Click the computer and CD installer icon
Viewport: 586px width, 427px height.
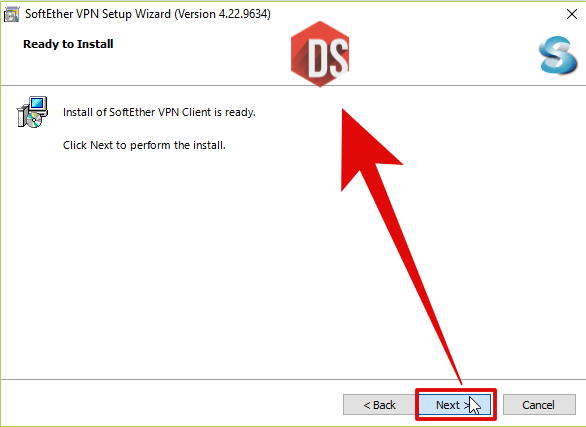[x=32, y=112]
